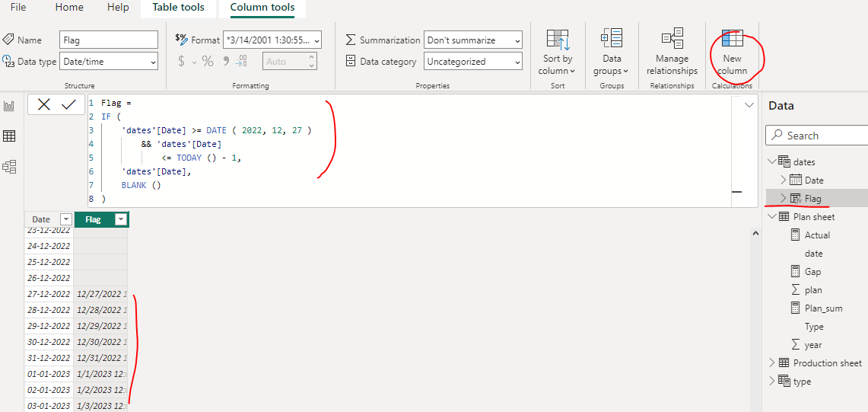The height and width of the screenshot is (412, 868).
Task: Apply thousands separator comma icon
Action: pos(226,60)
